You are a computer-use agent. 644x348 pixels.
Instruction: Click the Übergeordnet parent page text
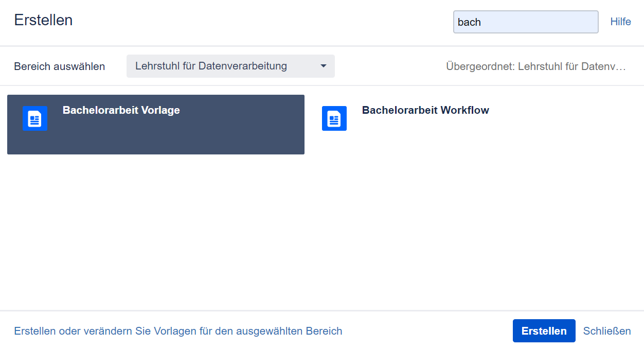(535, 66)
